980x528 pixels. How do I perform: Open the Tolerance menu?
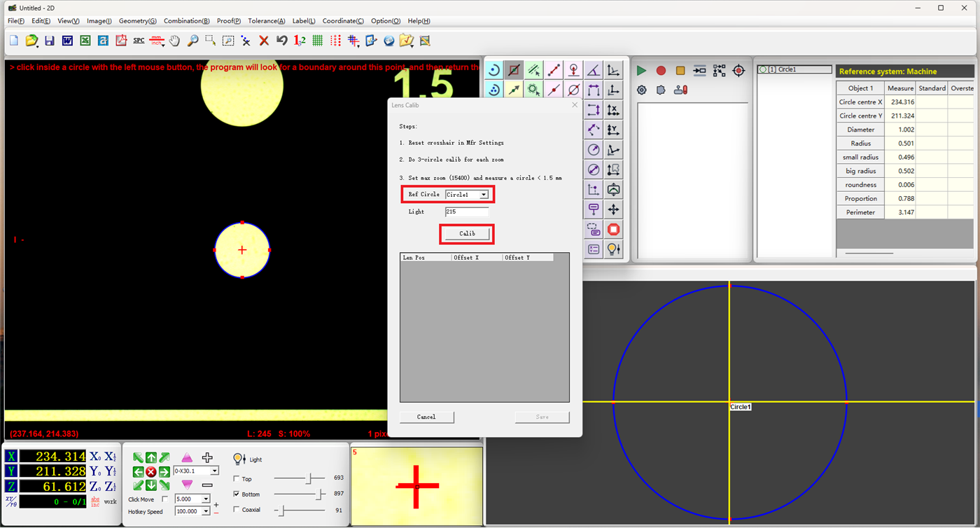(x=266, y=21)
